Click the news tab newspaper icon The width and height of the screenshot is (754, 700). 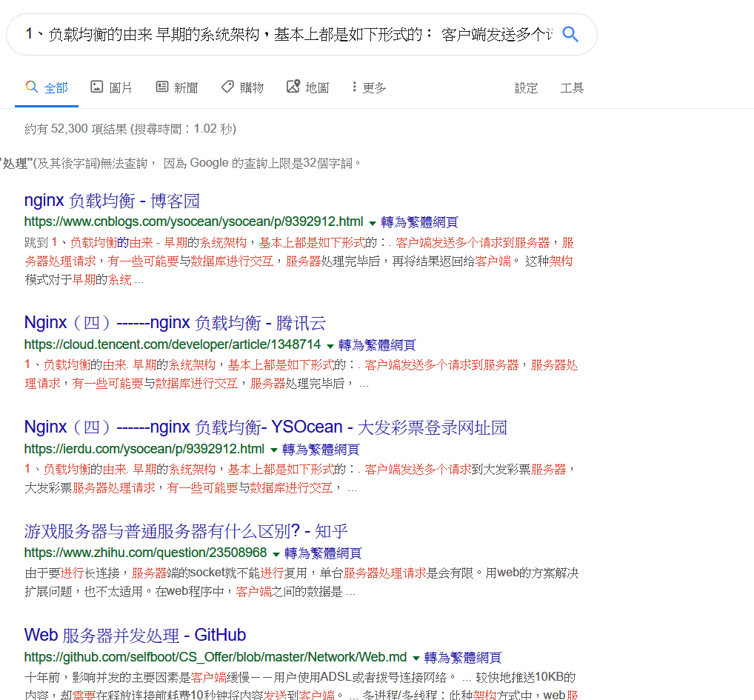[162, 87]
